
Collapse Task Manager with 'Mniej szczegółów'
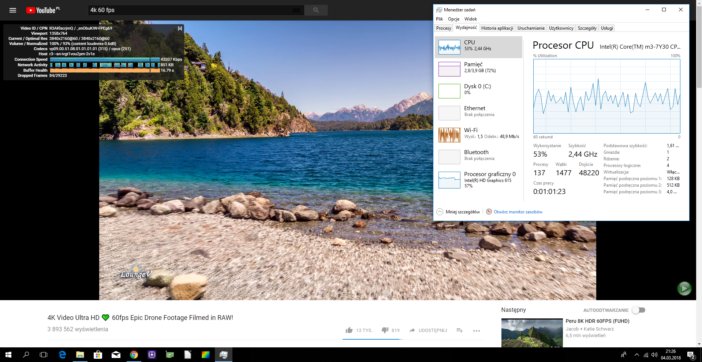point(459,212)
